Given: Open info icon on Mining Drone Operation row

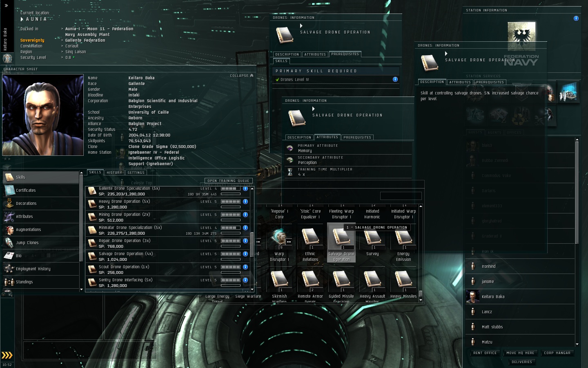Looking at the screenshot, I should 245,215.
